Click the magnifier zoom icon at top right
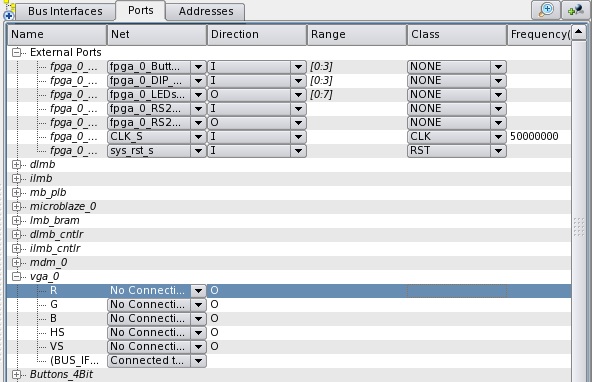Viewport: 592px width, 382px height. coord(546,10)
